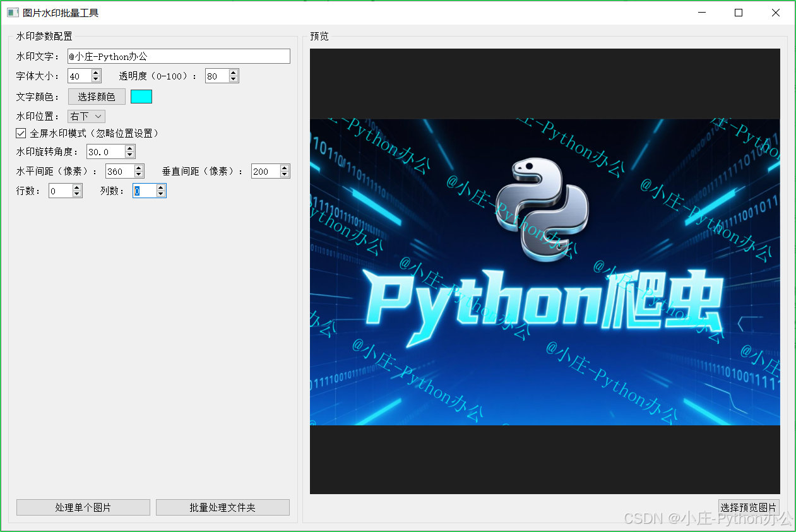Click the watermarked preview image

pyautogui.click(x=545, y=272)
